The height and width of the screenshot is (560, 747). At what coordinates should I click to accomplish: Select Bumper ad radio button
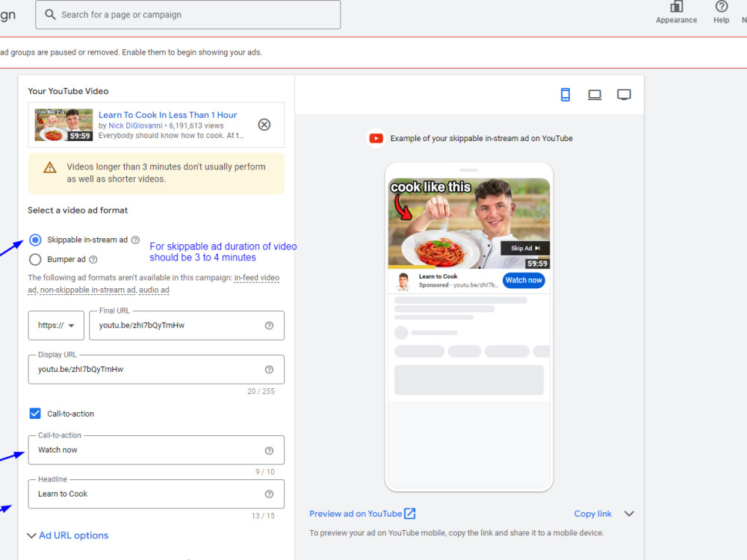coord(35,260)
